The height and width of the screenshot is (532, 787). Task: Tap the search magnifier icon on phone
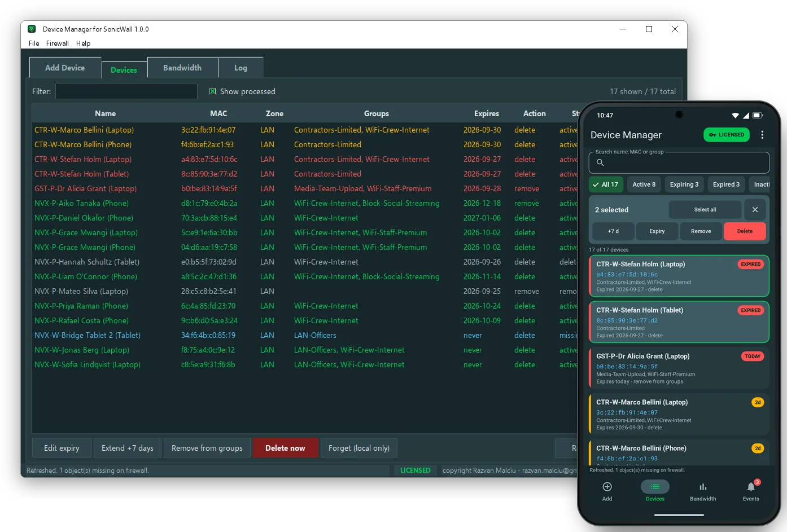(600, 162)
